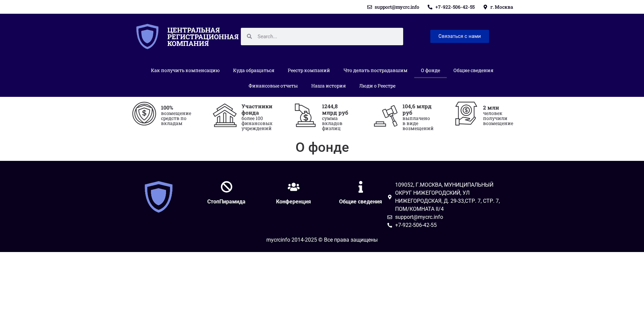Click inside the Search input field
The image size is (644, 310).
[x=322, y=36]
